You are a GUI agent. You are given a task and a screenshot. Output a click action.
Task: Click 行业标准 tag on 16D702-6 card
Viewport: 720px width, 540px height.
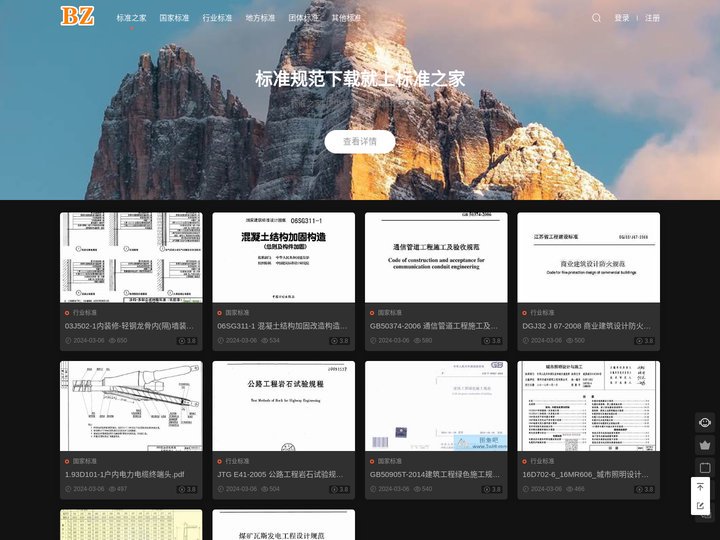(x=542, y=461)
